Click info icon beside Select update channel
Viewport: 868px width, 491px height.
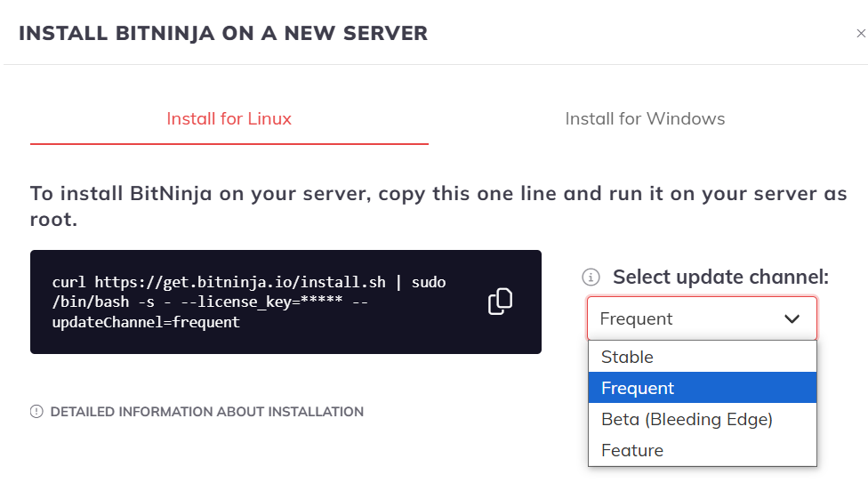click(x=591, y=277)
